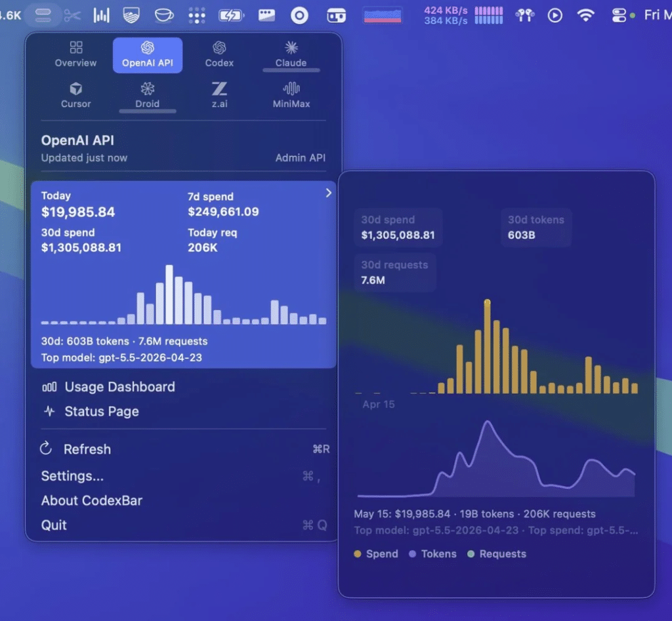Click the OpenAI API tab icon
672x621 pixels.
point(148,47)
